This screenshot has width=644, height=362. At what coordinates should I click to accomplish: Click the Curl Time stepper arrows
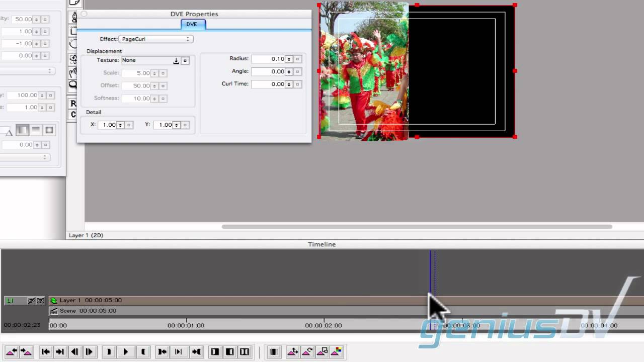[289, 84]
